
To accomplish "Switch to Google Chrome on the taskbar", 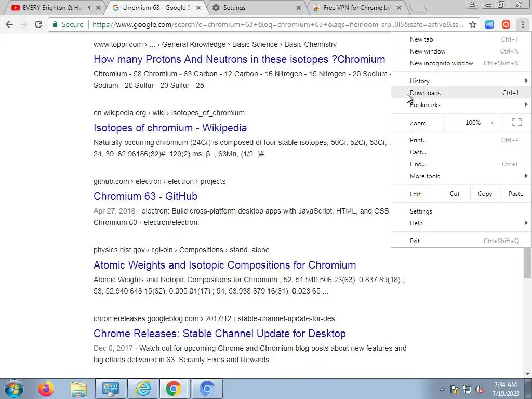I will tap(174, 389).
